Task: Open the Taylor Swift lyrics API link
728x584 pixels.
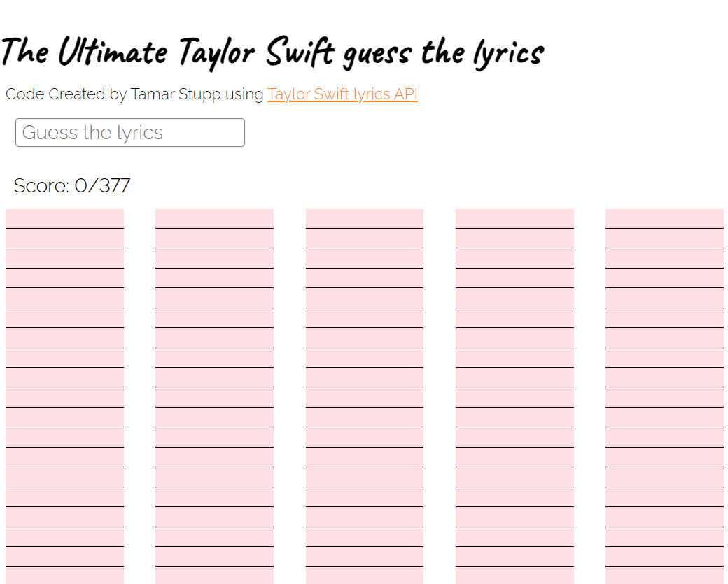Action: [x=342, y=94]
